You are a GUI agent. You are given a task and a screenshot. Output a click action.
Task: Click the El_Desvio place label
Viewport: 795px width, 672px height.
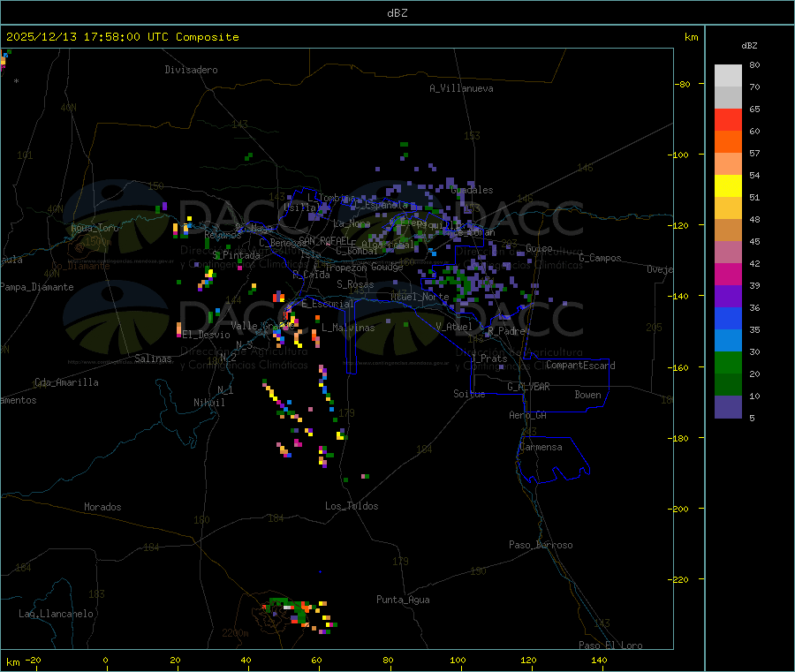coord(206,335)
